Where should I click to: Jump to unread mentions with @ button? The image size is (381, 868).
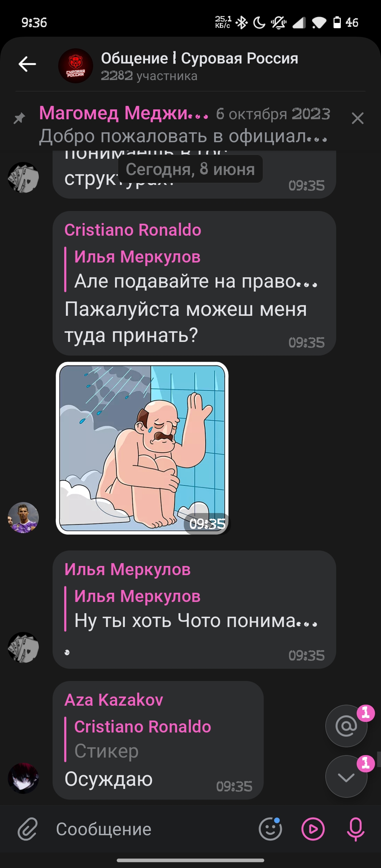click(346, 726)
